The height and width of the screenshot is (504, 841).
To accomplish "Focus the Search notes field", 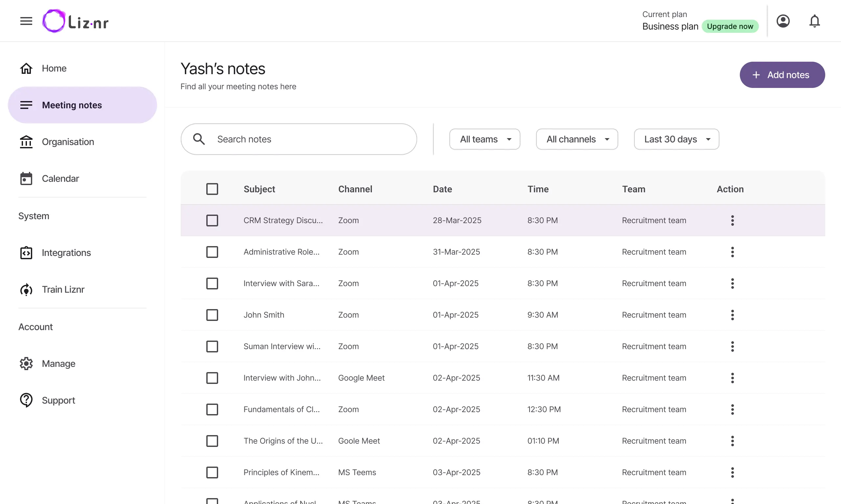I will pyautogui.click(x=299, y=139).
